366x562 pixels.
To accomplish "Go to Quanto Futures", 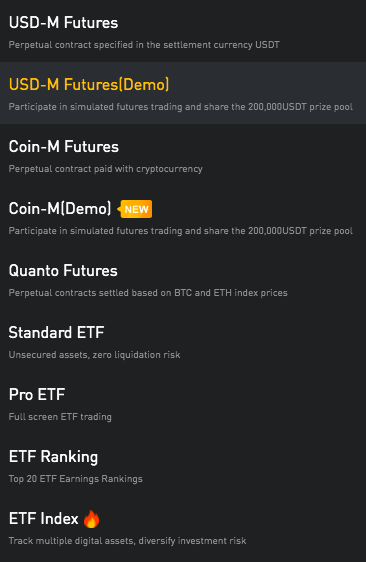I will pyautogui.click(x=183, y=279).
